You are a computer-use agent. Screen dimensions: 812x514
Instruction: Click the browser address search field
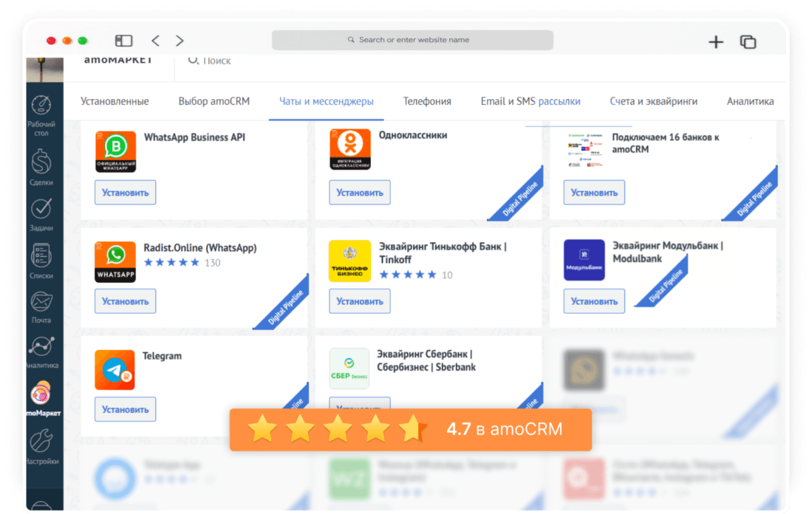coord(413,40)
